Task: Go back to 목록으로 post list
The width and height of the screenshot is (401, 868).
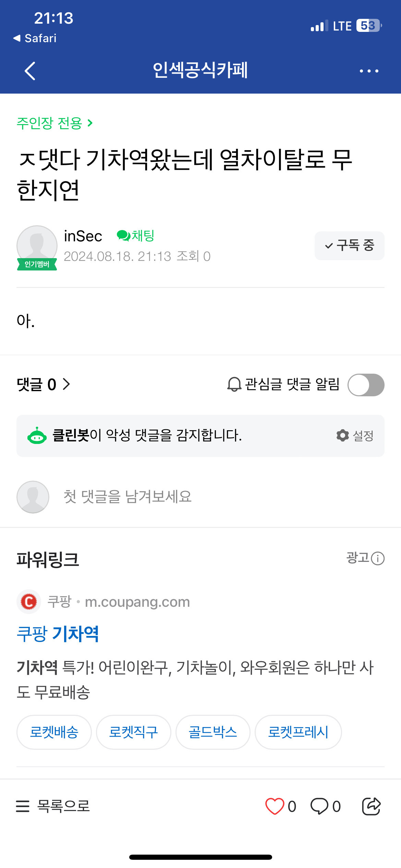Action: coord(53,806)
